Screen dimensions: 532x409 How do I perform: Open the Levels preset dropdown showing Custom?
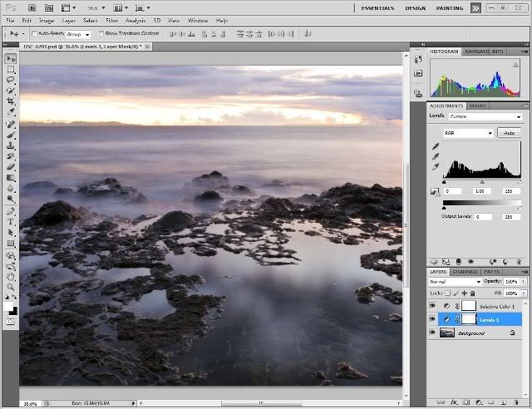point(485,117)
